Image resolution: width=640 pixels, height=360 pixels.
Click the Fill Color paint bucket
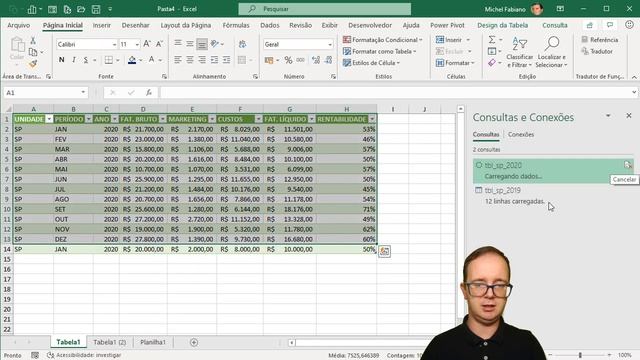point(132,60)
